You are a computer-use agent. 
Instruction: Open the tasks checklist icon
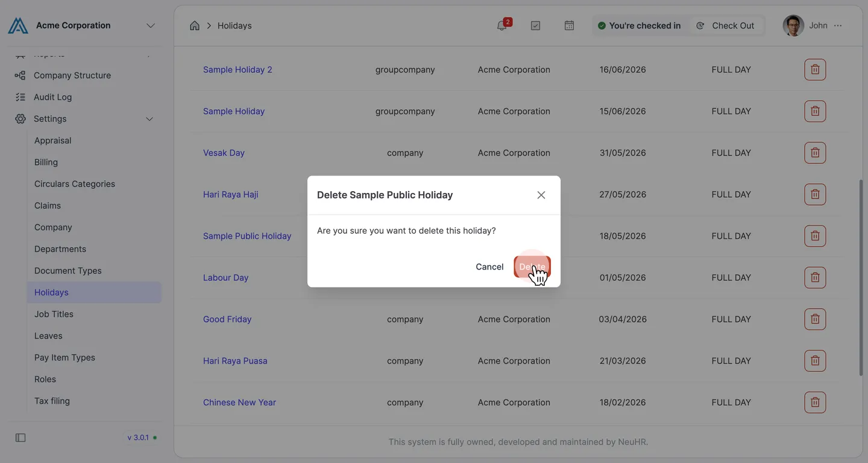coord(535,25)
